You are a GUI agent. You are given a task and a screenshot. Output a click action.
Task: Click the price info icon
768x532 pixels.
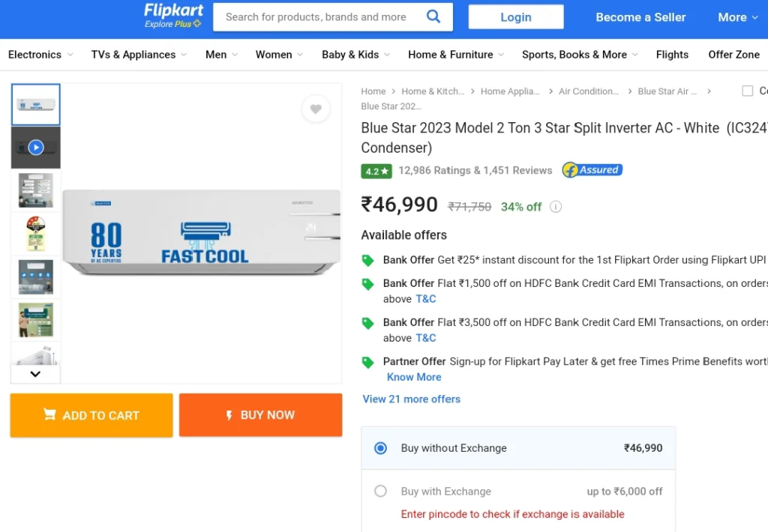[x=556, y=207]
